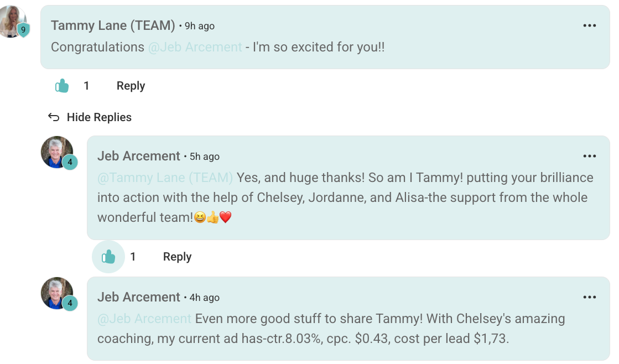Screen dimensions: 619x364
Task: Collapse thread with Hide Replies
Action: click(99, 117)
